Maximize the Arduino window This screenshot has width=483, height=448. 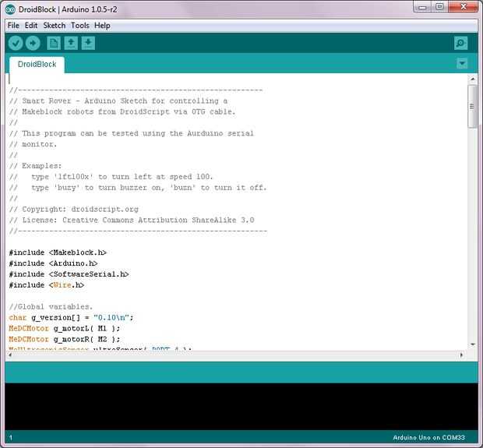pos(439,7)
